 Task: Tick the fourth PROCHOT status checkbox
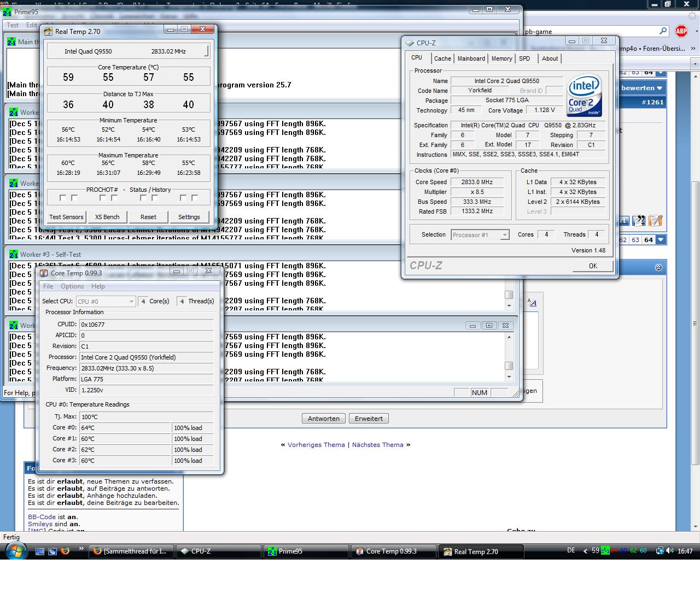(x=114, y=198)
